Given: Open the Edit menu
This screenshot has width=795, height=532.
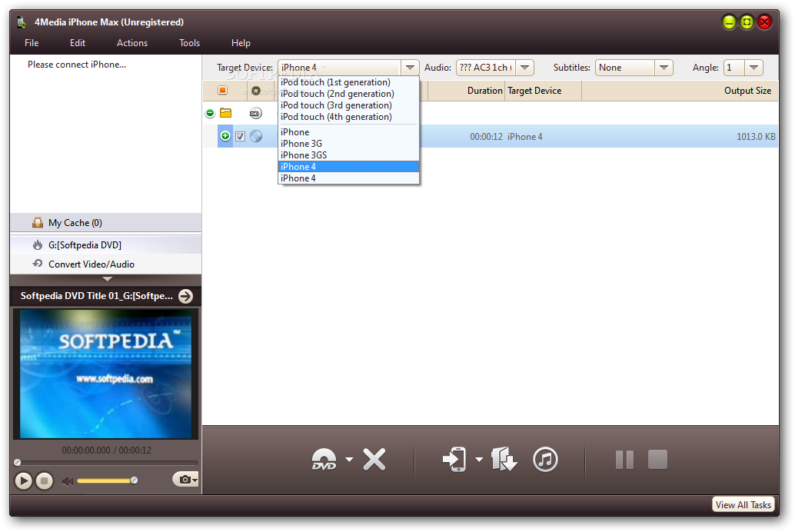Looking at the screenshot, I should coord(78,43).
